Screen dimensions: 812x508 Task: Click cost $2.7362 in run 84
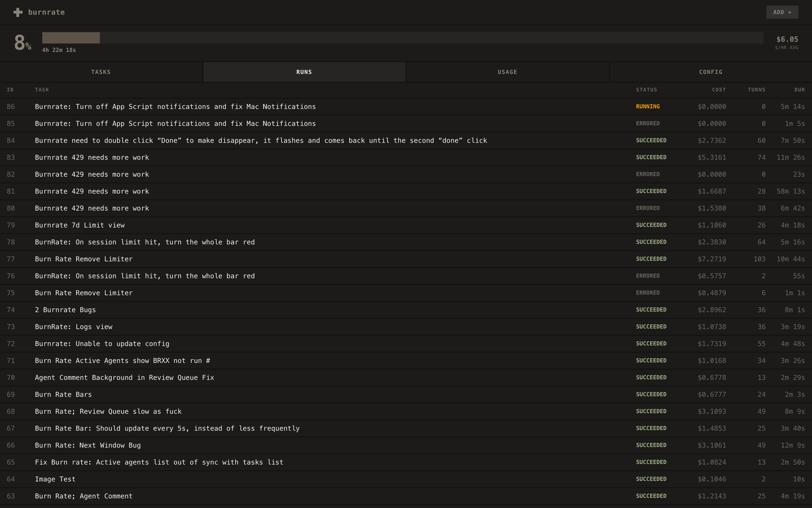pos(712,141)
